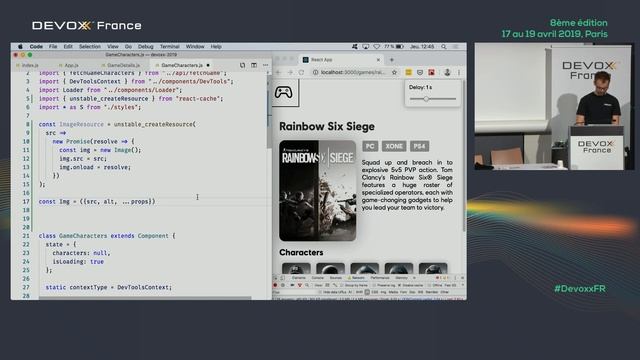The width and height of the screenshot is (640, 360).
Task: Click the browser back arrow
Action: [x=279, y=72]
